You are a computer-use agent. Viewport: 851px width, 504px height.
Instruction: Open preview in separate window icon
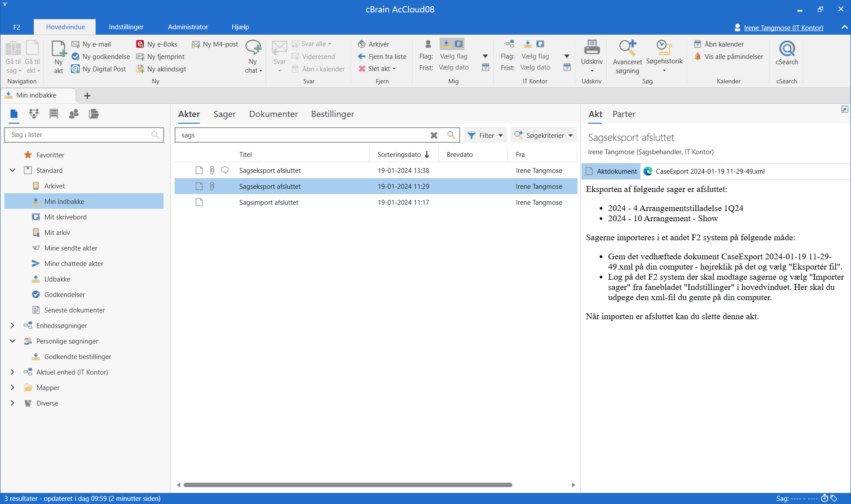(845, 109)
